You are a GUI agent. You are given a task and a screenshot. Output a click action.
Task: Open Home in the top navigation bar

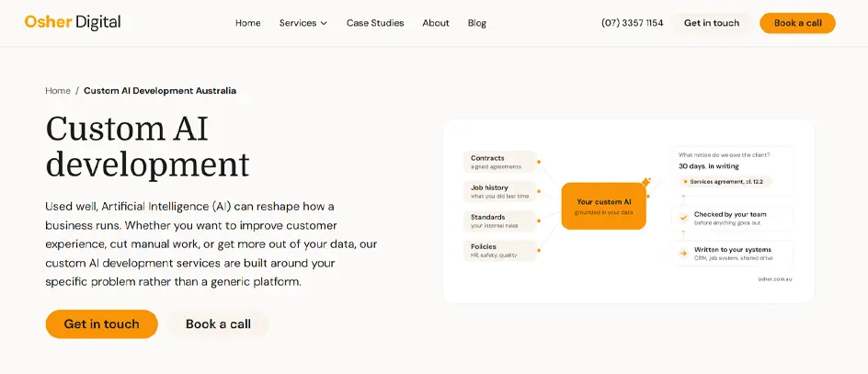248,23
